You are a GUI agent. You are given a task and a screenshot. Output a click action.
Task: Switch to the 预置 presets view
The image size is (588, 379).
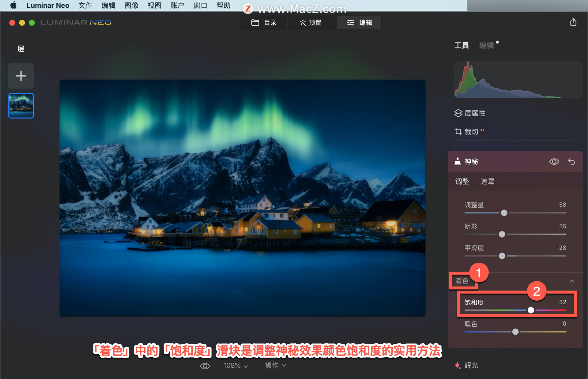click(x=311, y=23)
